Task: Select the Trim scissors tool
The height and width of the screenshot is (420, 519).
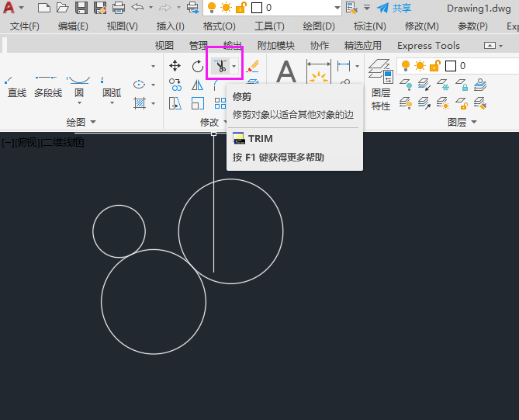Action: point(220,66)
